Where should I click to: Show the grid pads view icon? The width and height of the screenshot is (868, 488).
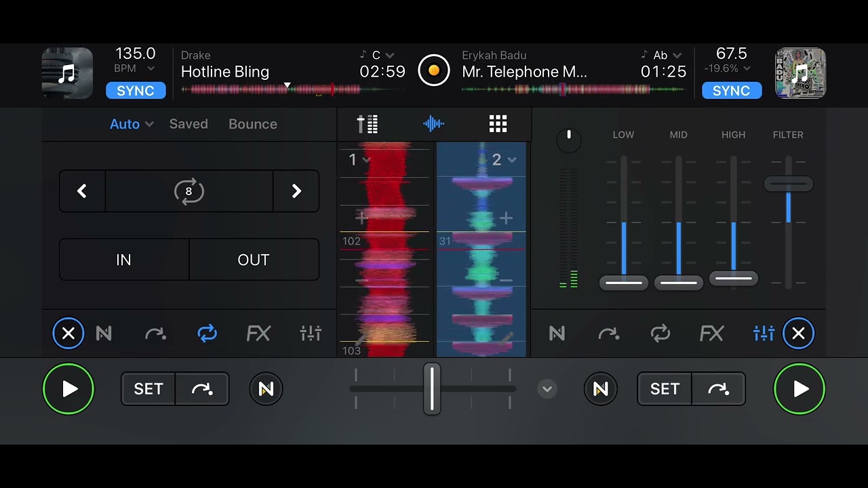[498, 124]
